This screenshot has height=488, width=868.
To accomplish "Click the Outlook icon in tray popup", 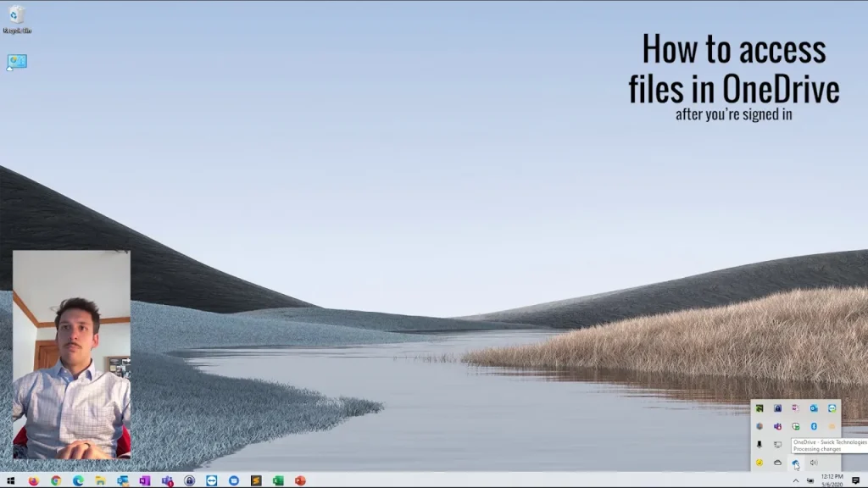I will [814, 408].
